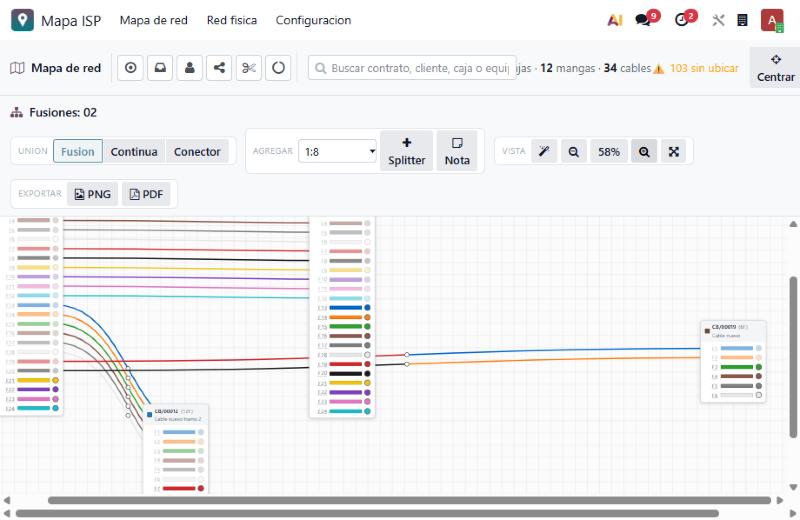Click the right six-fiber cable card header
Image resolution: width=800 pixels, height=520 pixels.
pyautogui.click(x=733, y=331)
